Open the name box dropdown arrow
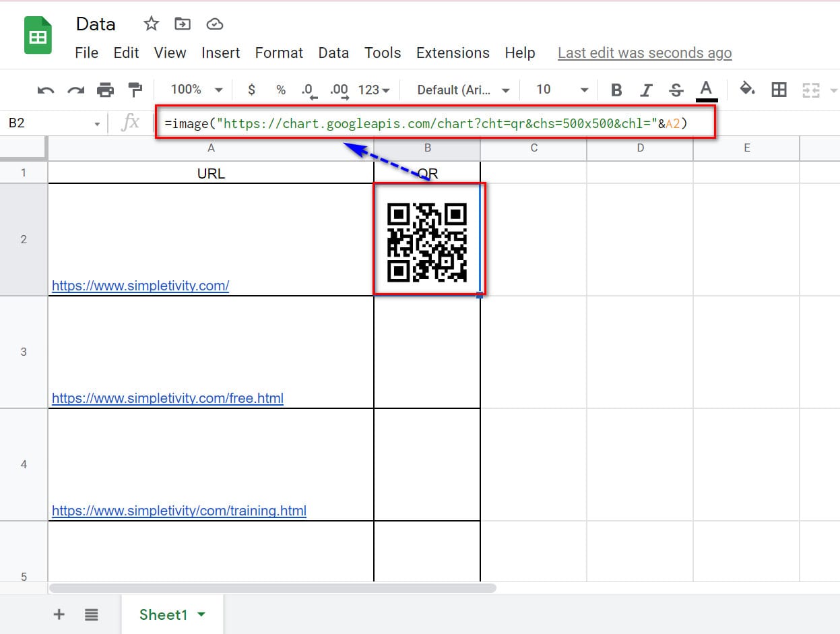This screenshot has height=634, width=840. tap(97, 124)
